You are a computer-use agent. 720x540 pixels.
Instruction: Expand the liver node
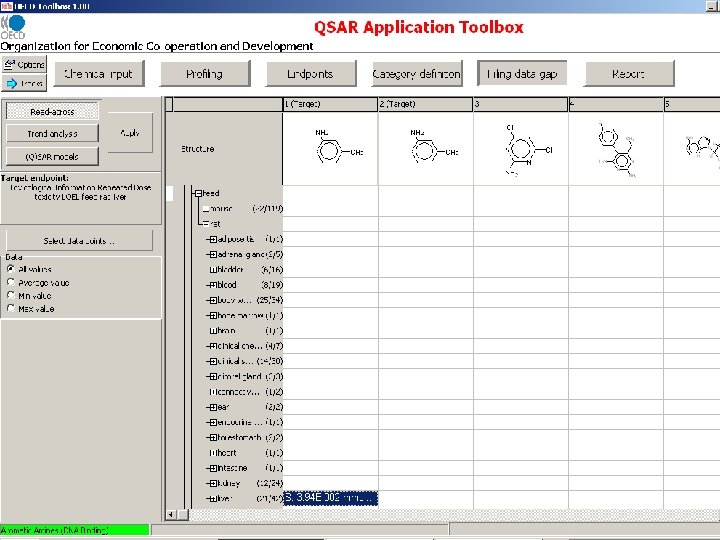(x=213, y=499)
